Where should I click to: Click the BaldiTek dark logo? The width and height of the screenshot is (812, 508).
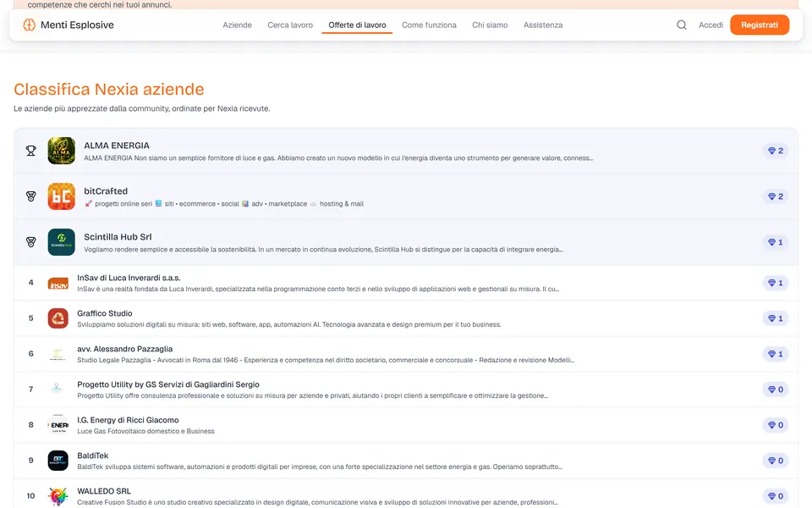tap(58, 461)
